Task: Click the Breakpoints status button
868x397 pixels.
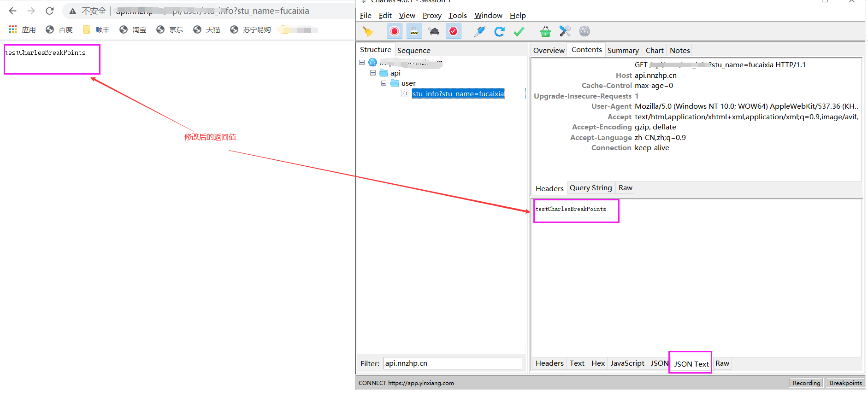Action: click(x=845, y=383)
